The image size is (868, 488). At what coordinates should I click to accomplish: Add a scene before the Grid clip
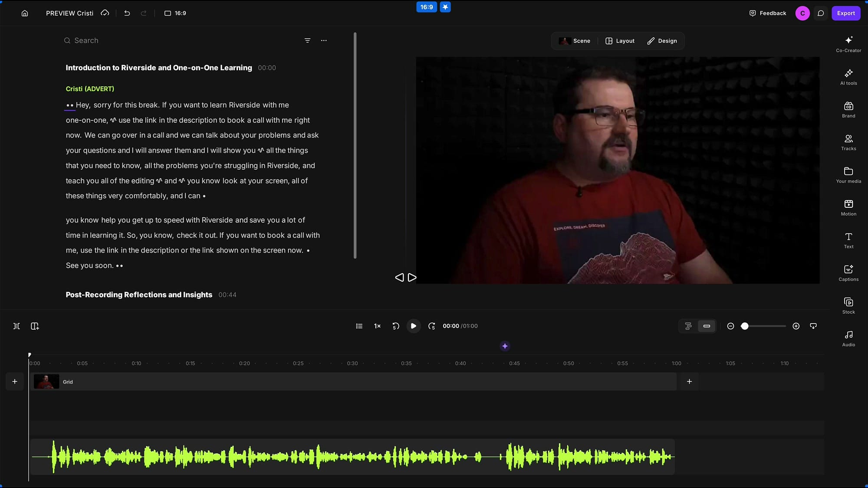click(15, 381)
